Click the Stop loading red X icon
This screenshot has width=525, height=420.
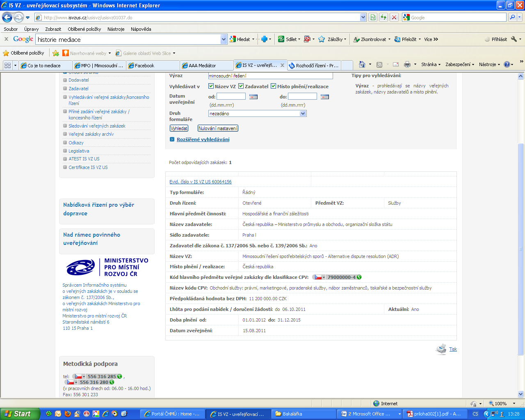click(x=394, y=17)
